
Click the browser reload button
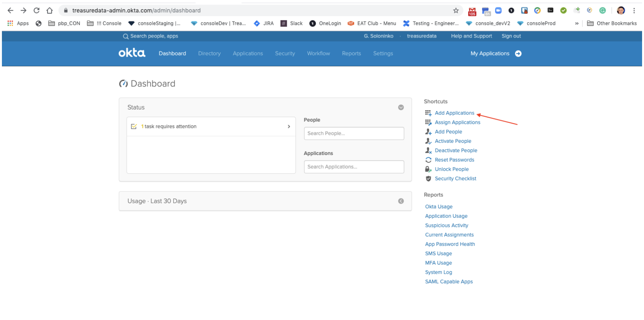point(36,11)
